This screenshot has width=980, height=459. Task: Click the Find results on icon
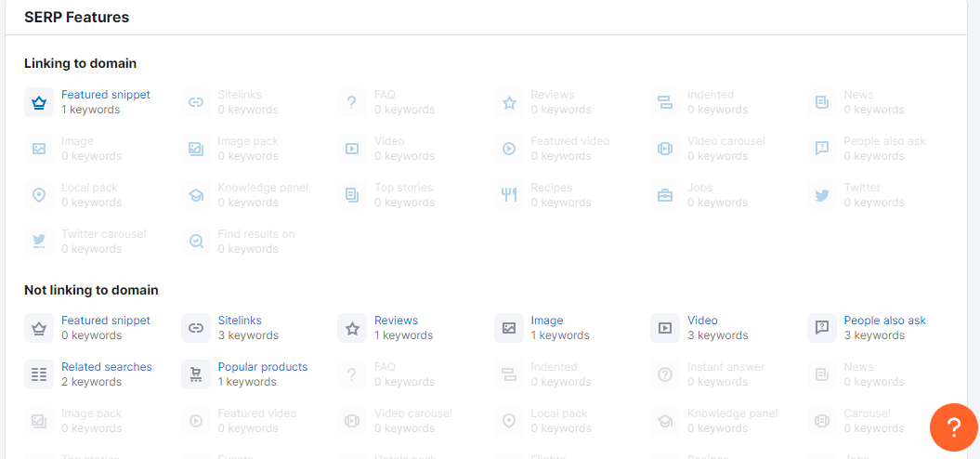196,242
